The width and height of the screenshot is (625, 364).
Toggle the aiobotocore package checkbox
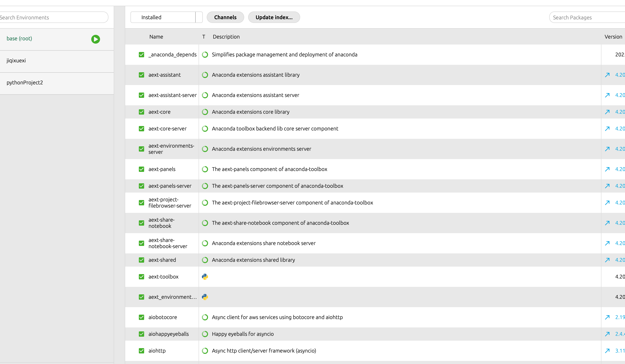141,317
